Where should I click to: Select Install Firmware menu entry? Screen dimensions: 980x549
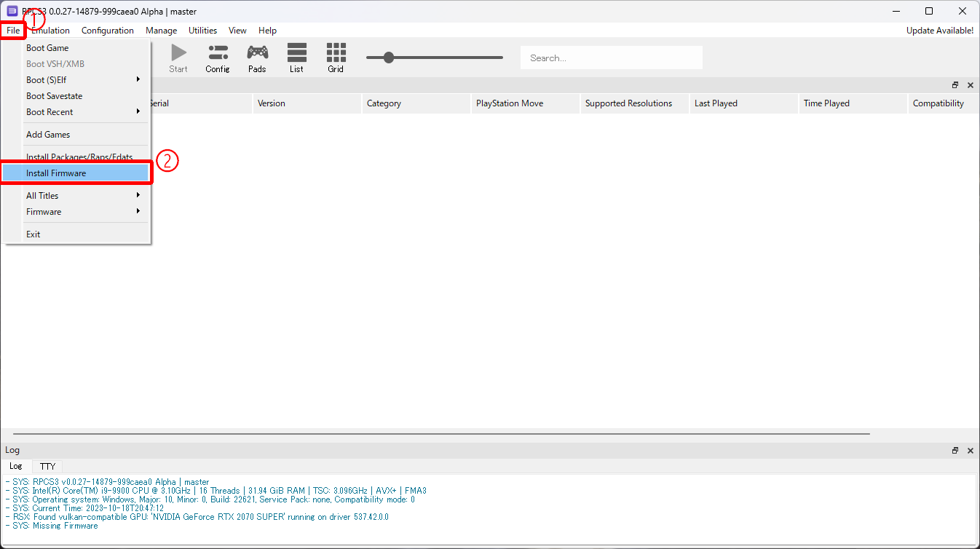76,173
